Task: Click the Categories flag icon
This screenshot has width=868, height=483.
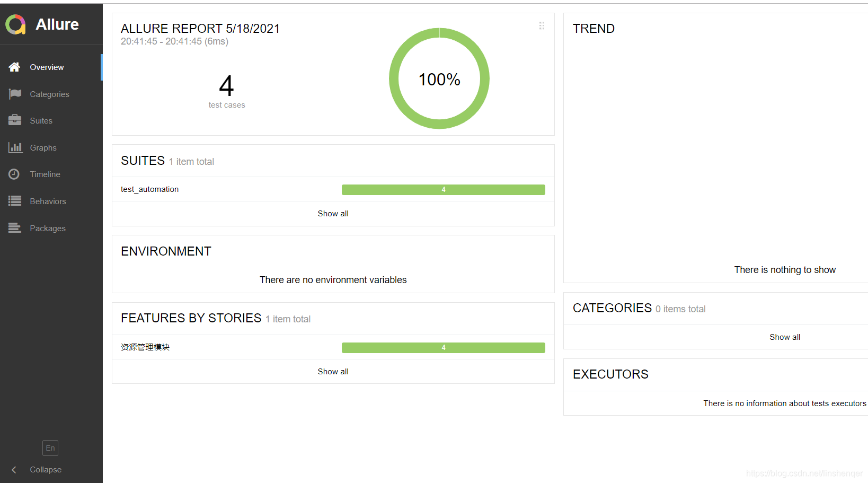Action: click(x=15, y=94)
